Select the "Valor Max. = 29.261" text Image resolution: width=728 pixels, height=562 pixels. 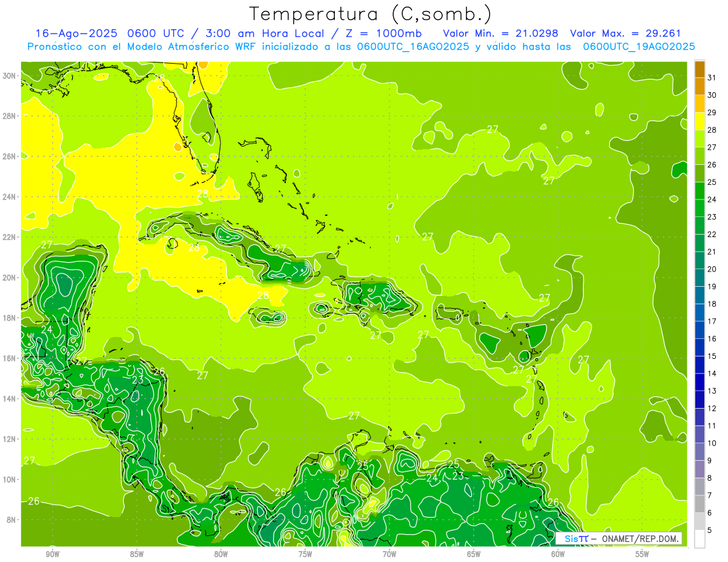point(625,33)
